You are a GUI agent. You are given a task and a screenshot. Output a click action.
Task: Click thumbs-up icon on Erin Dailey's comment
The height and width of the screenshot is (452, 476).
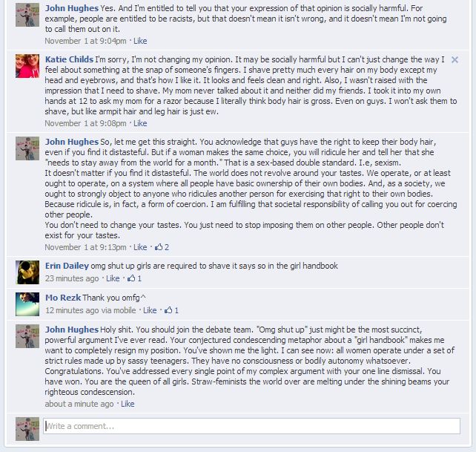click(x=131, y=278)
